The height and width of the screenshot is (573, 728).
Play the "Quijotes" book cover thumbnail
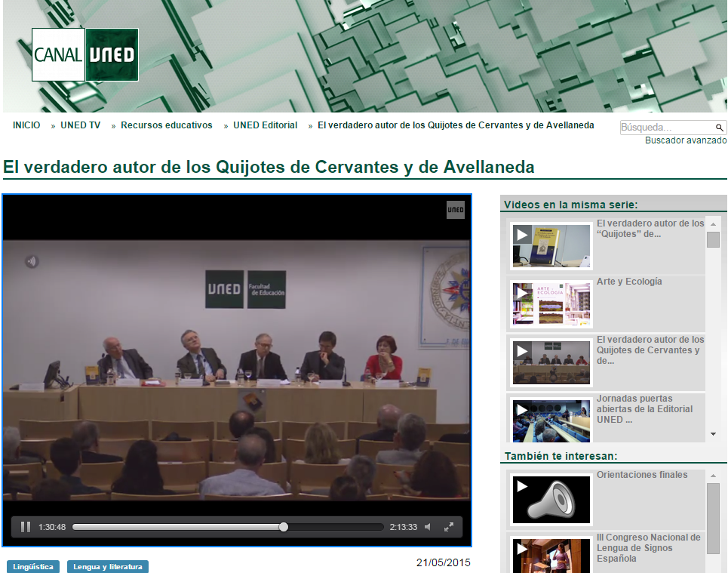pyautogui.click(x=551, y=246)
